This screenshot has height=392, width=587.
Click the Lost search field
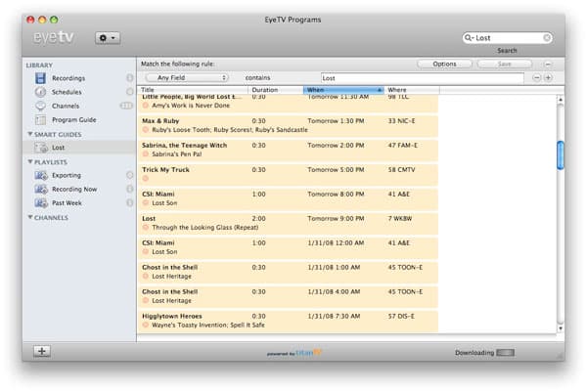pos(507,38)
